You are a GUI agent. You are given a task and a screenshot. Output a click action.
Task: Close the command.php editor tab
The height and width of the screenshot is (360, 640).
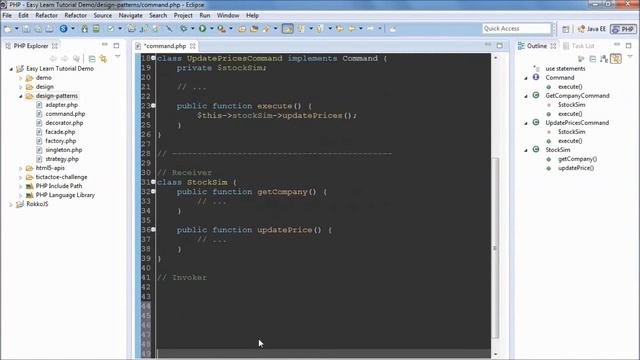point(193,46)
